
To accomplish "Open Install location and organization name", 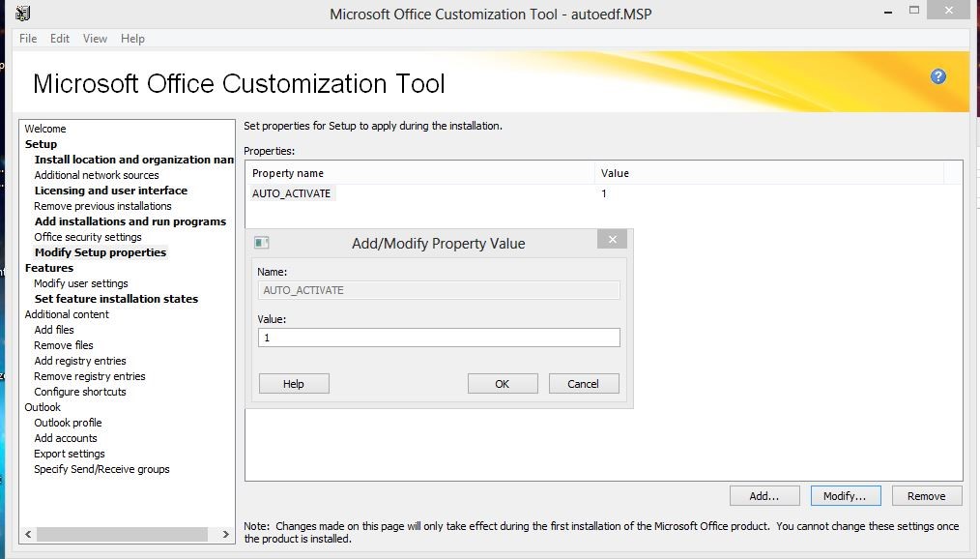I will 133,161.
